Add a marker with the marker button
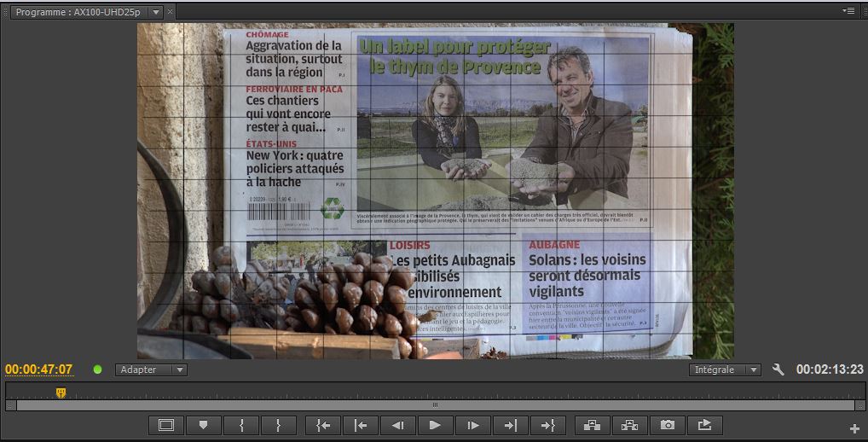Image resolution: width=868 pixels, height=442 pixels. [x=203, y=426]
